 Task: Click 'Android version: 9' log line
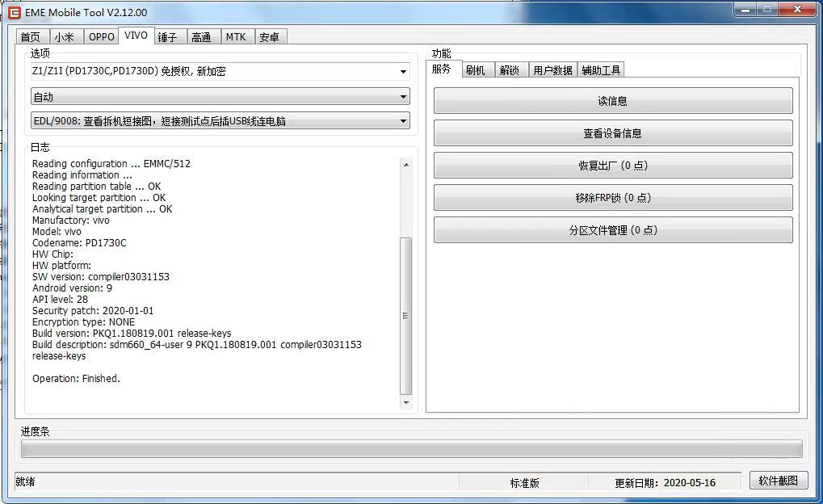(x=72, y=288)
